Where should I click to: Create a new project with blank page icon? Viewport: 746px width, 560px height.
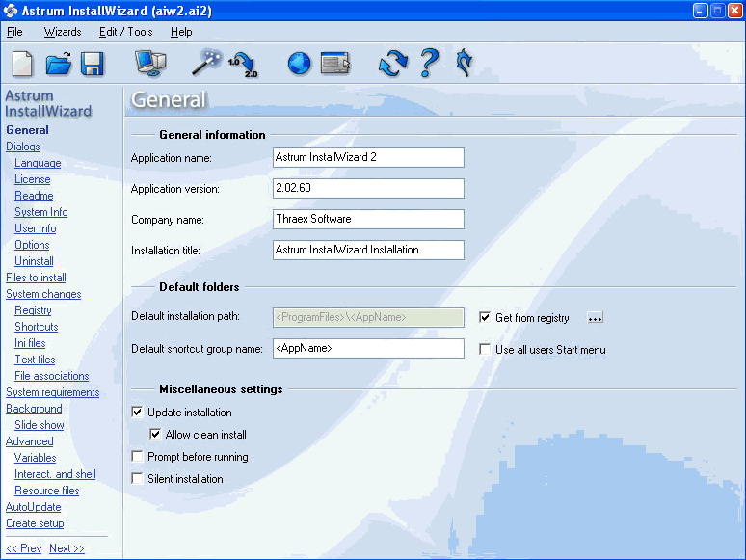click(22, 64)
